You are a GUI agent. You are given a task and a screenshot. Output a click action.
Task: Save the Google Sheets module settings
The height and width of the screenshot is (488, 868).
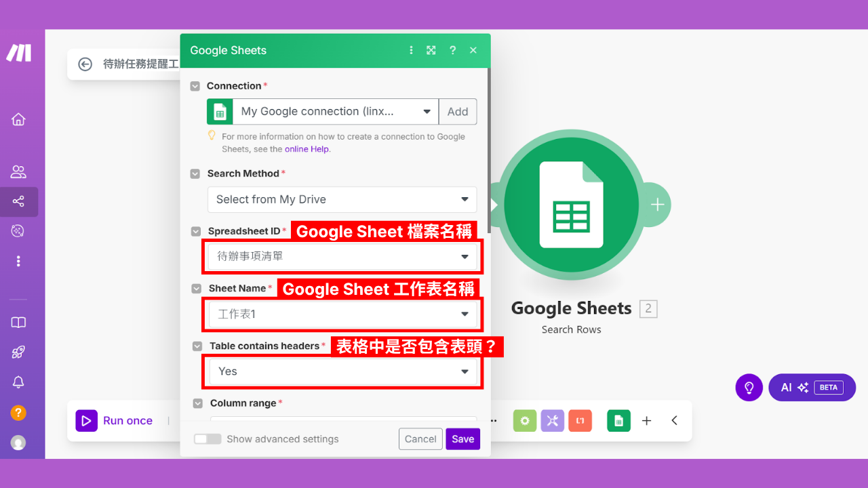[x=463, y=439]
